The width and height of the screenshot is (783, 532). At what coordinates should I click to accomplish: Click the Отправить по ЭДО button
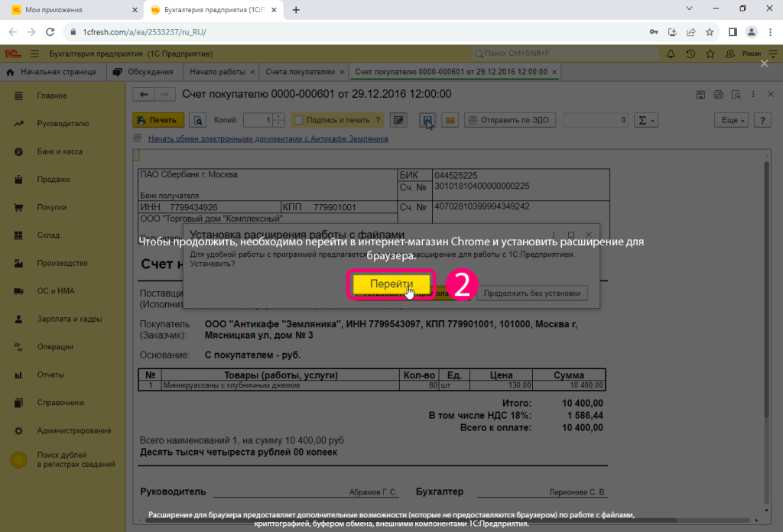(x=510, y=120)
